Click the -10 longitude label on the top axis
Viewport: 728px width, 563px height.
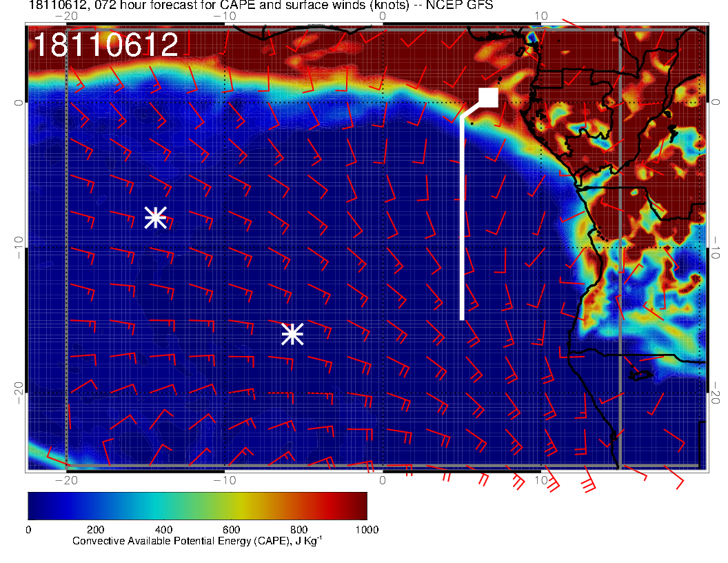pyautogui.click(x=224, y=15)
